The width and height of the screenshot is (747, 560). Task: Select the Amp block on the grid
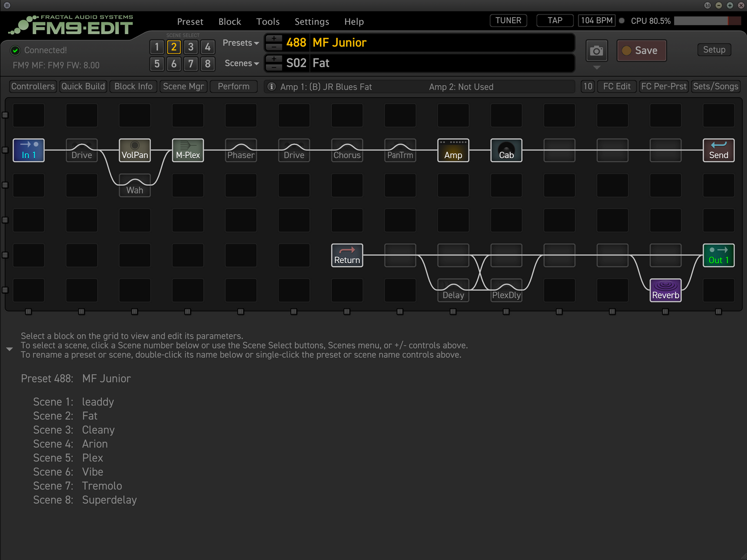453,150
